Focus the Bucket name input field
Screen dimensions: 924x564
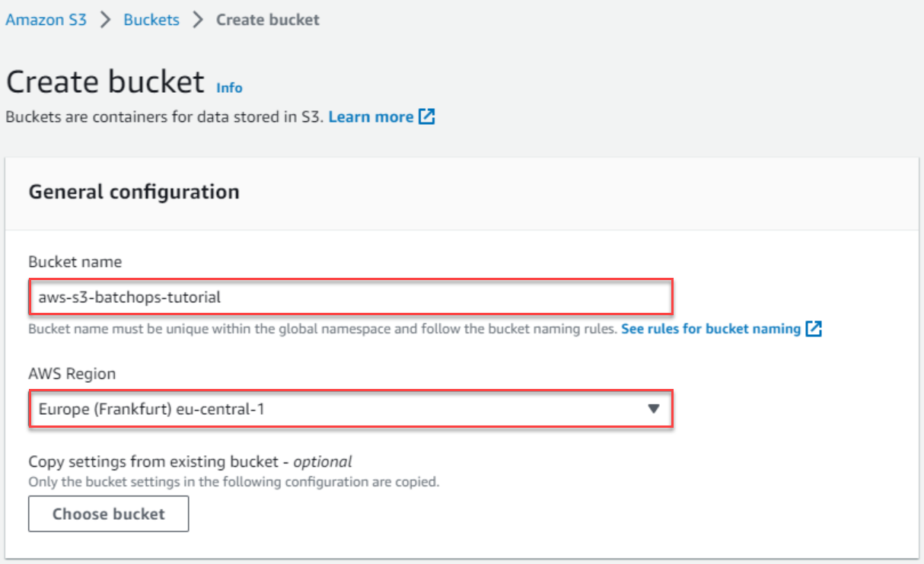coord(351,298)
